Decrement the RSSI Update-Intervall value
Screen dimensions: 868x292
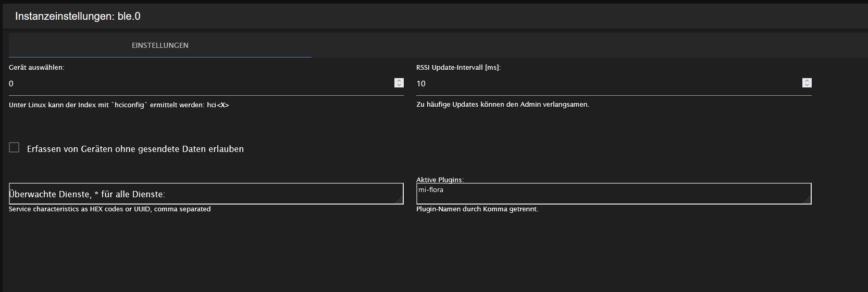click(807, 85)
